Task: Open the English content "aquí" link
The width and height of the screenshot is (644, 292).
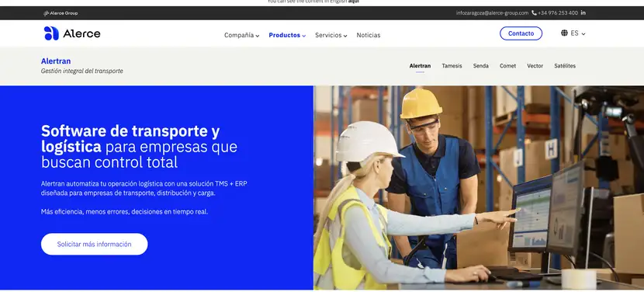Action: tap(354, 2)
